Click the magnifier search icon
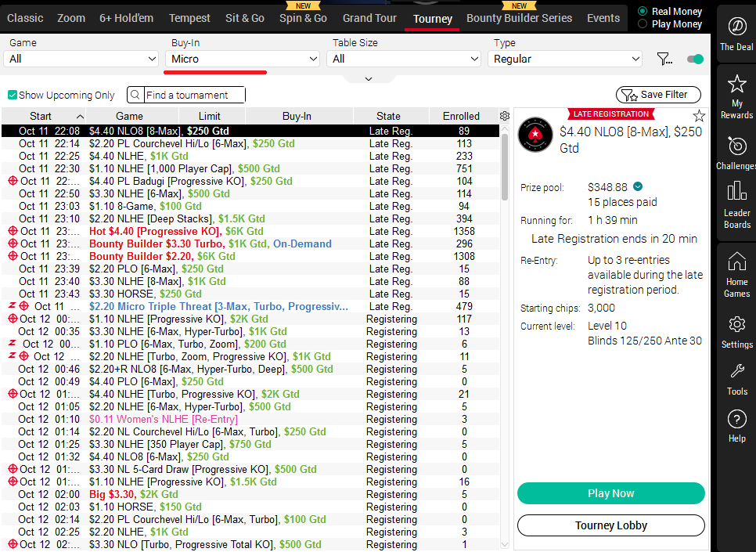This screenshot has height=552, width=756. [135, 95]
